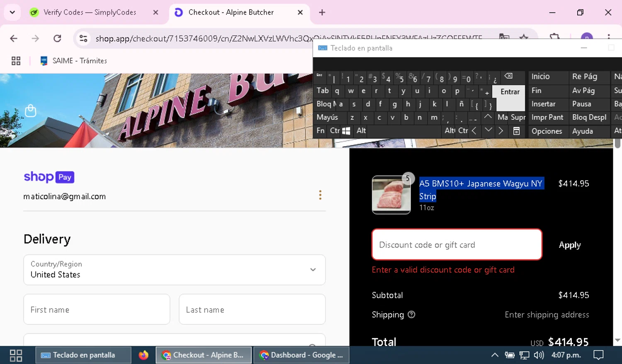Click the scrollbar down arrow
The image size is (622, 364).
pos(617,340)
